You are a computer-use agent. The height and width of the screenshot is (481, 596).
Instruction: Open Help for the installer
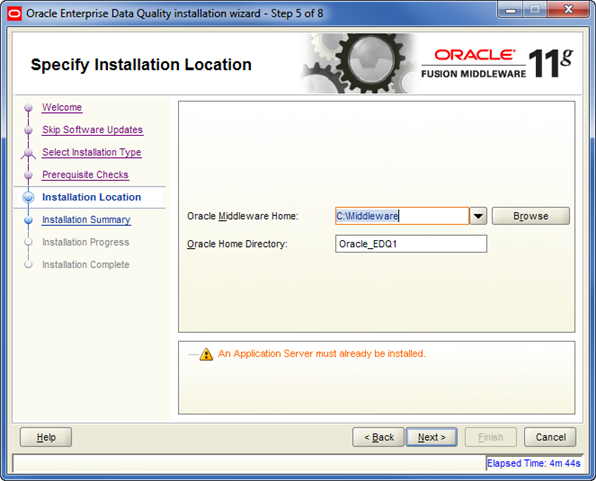click(46, 437)
